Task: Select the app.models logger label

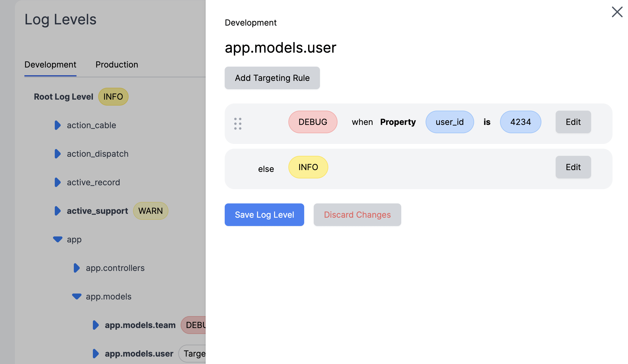Action: (x=109, y=296)
